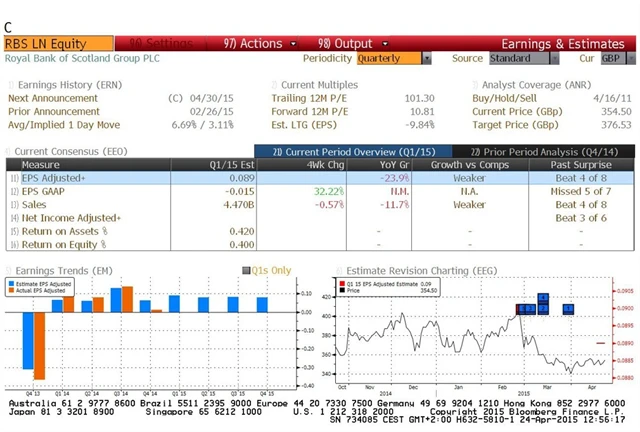Click the Estimate Revision Charting (EEG) icon
This screenshot has height=432, width=640.
coord(338,270)
